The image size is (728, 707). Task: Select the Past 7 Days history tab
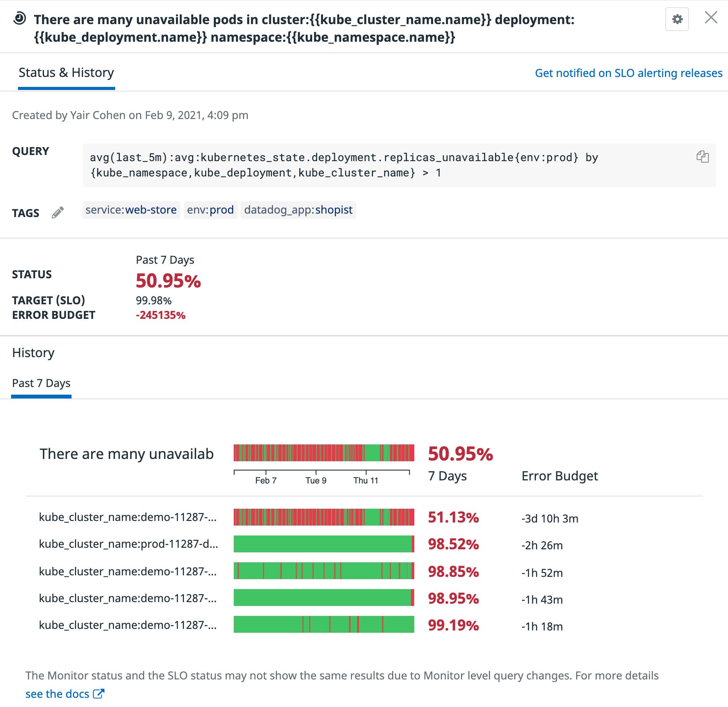[x=41, y=383]
